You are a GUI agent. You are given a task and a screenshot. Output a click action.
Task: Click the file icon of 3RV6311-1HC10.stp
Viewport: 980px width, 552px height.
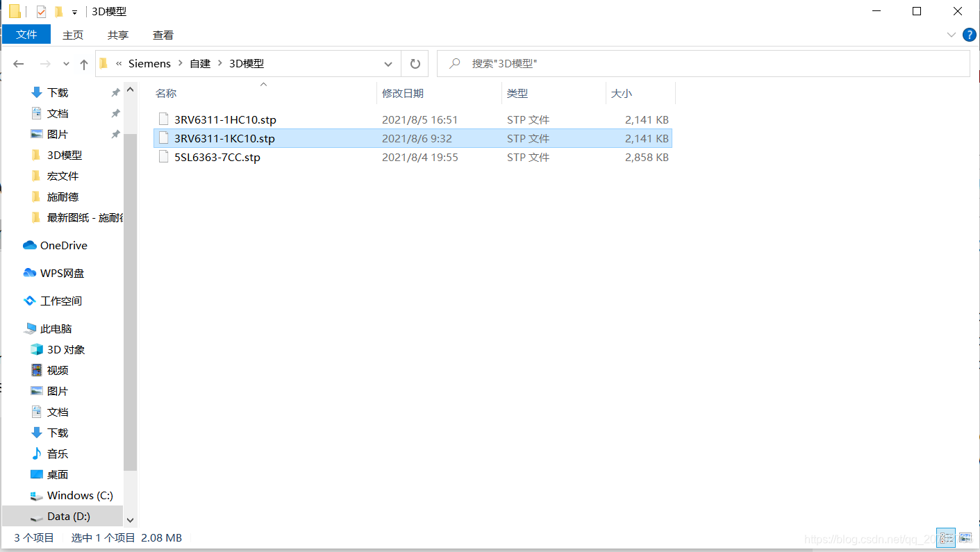[x=164, y=119]
